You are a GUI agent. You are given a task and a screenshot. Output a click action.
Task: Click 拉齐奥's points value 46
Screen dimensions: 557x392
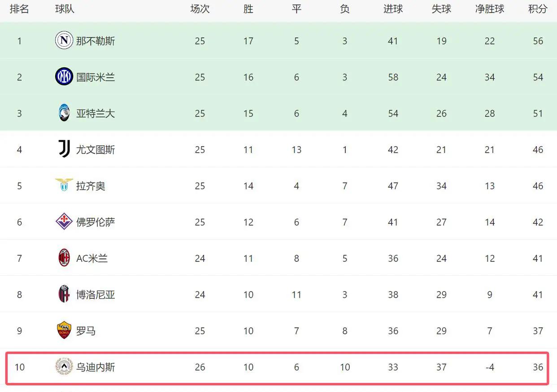538,186
